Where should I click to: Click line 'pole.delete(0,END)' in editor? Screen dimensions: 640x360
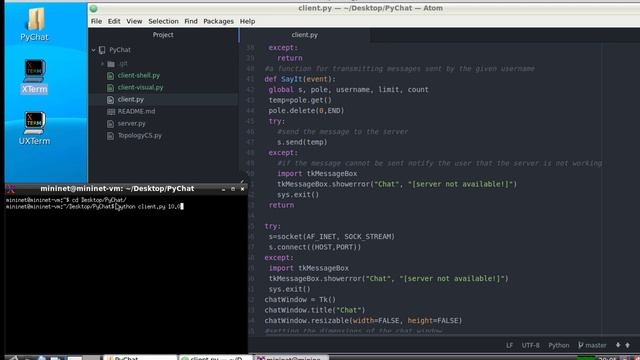pyautogui.click(x=306, y=111)
